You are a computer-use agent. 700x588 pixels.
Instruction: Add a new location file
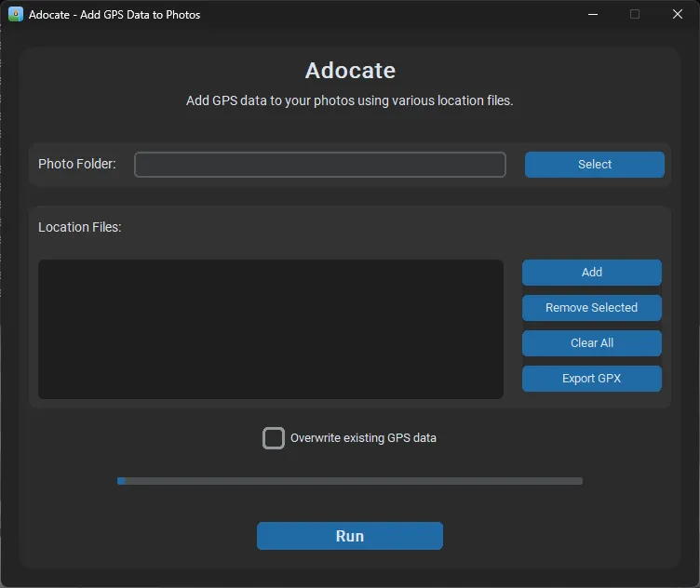coord(591,273)
